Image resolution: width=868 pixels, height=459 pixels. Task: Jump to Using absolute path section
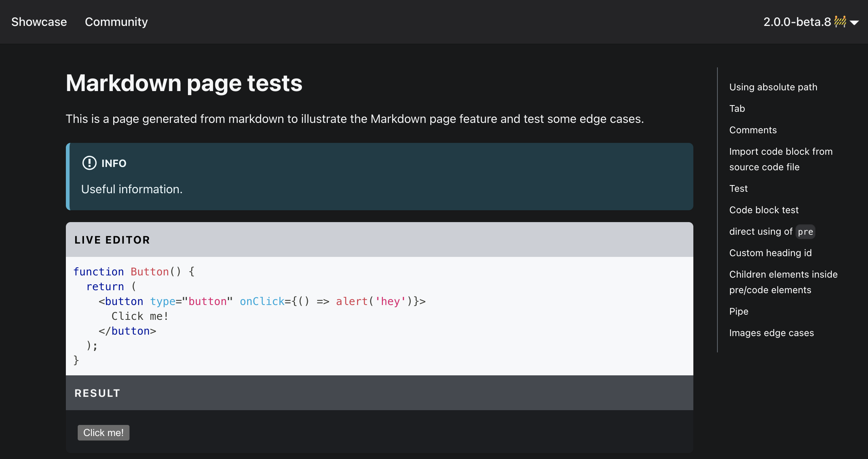point(773,87)
